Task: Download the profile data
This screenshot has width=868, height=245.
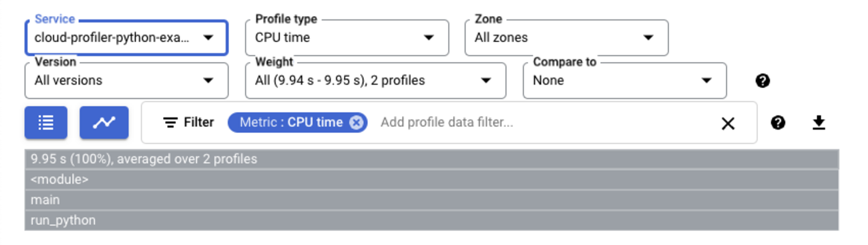Action: tap(819, 122)
